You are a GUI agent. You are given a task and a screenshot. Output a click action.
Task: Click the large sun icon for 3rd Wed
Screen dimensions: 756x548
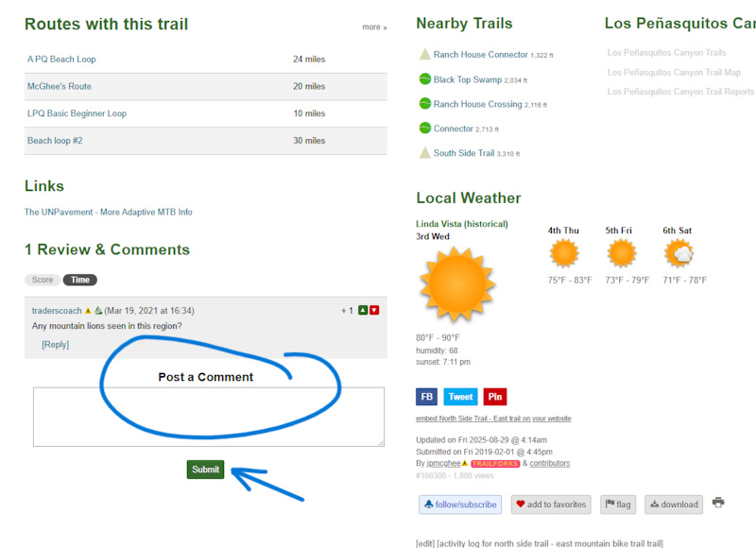click(457, 283)
